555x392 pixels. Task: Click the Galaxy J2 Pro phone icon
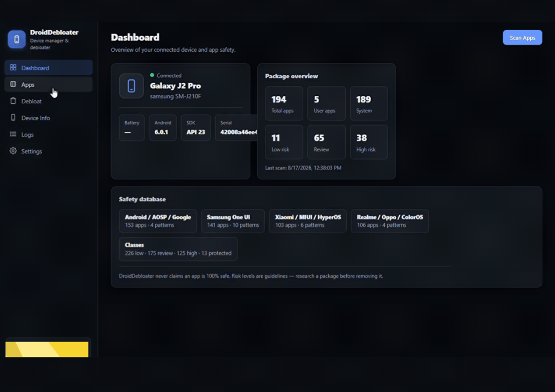[131, 86]
